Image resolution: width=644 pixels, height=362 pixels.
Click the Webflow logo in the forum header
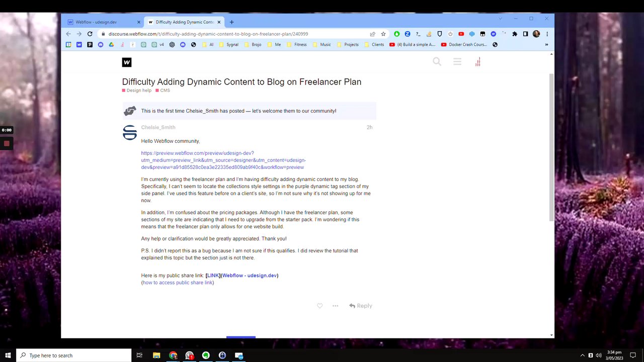(127, 62)
